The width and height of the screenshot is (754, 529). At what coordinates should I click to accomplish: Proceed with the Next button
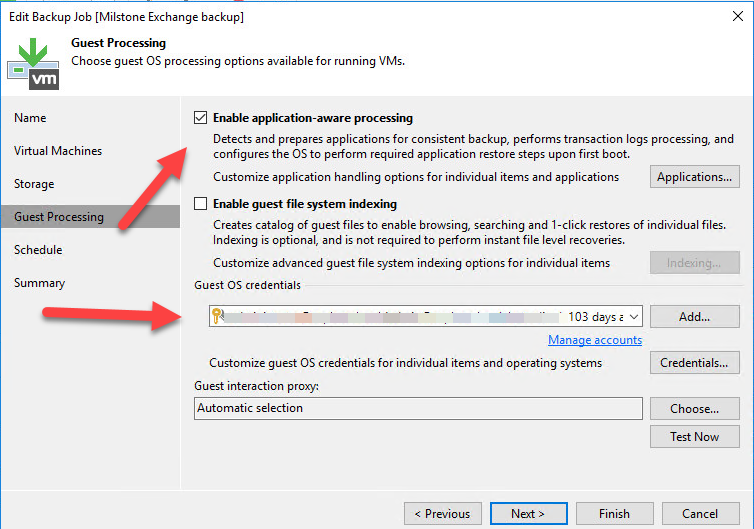click(528, 514)
